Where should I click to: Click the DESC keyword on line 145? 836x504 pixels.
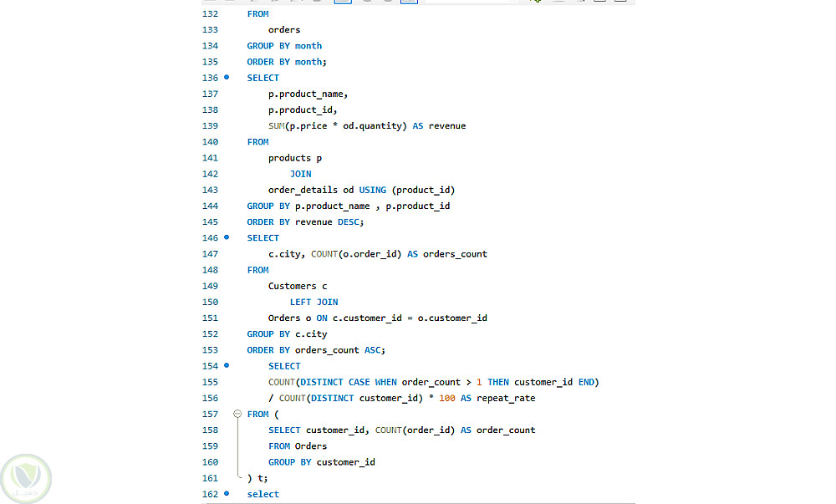coord(350,222)
